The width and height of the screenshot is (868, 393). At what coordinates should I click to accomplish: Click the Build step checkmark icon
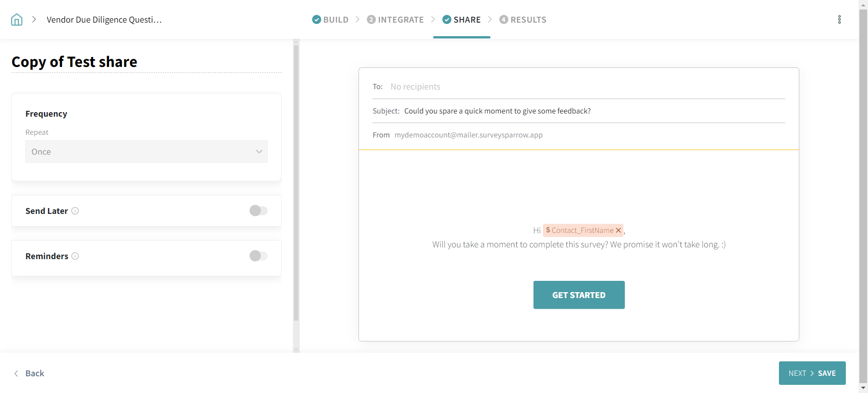tap(316, 19)
